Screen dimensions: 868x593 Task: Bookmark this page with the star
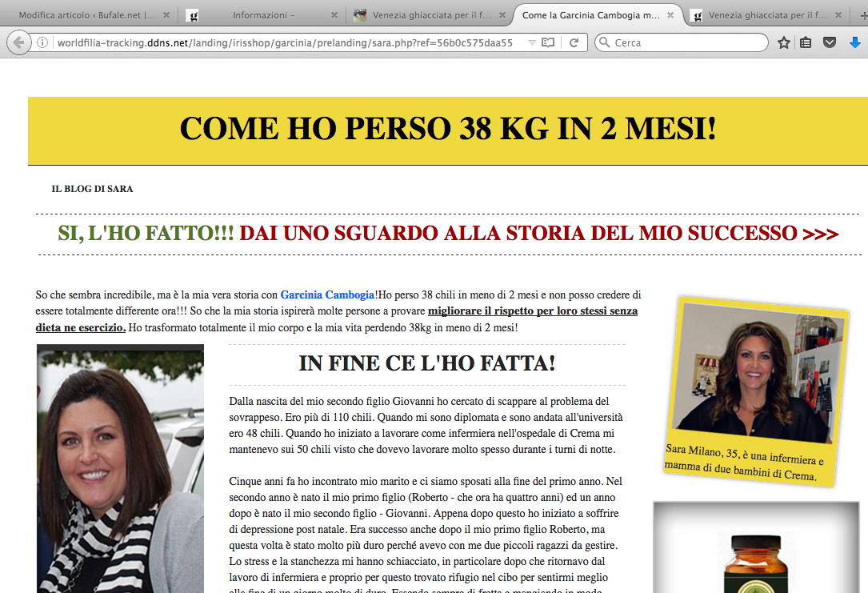pyautogui.click(x=784, y=43)
